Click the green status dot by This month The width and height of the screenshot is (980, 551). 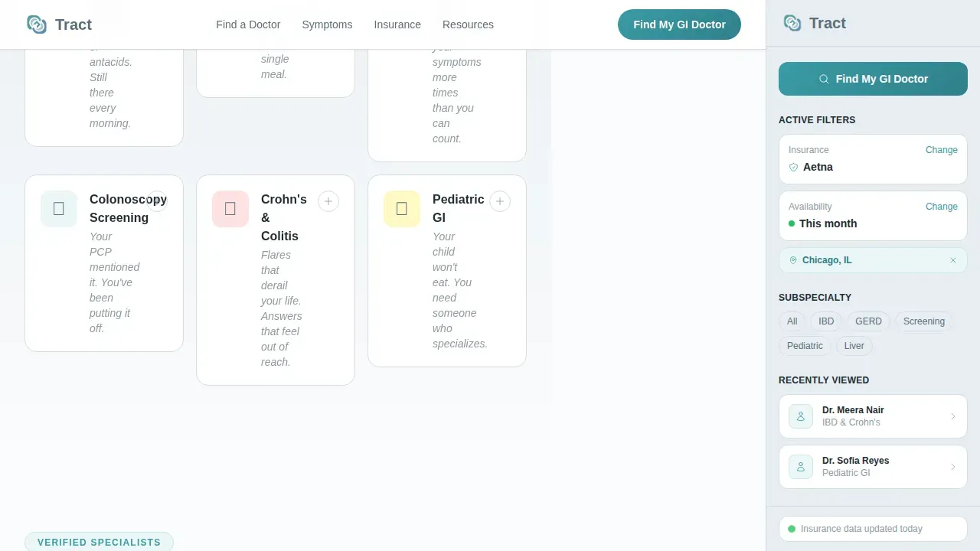(792, 223)
